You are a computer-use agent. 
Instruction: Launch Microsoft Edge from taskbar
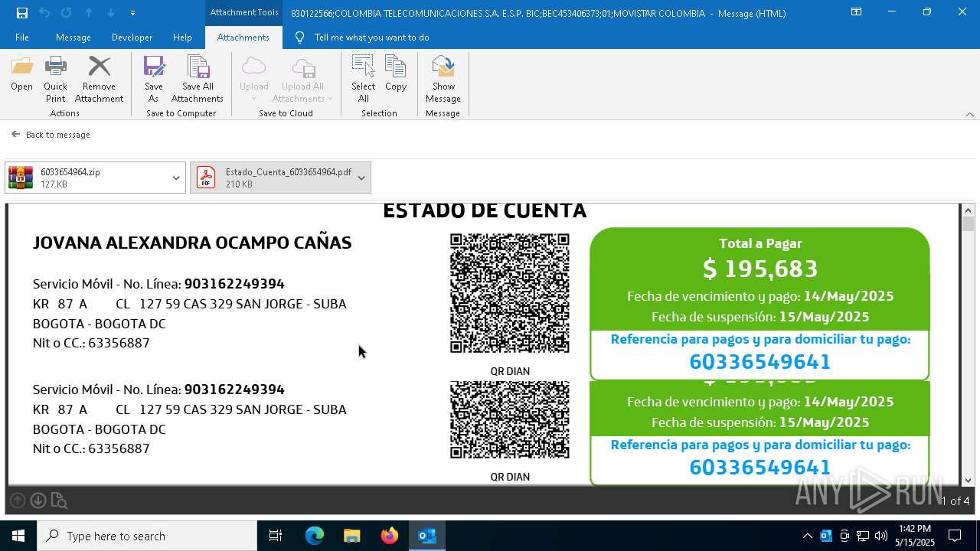(315, 536)
